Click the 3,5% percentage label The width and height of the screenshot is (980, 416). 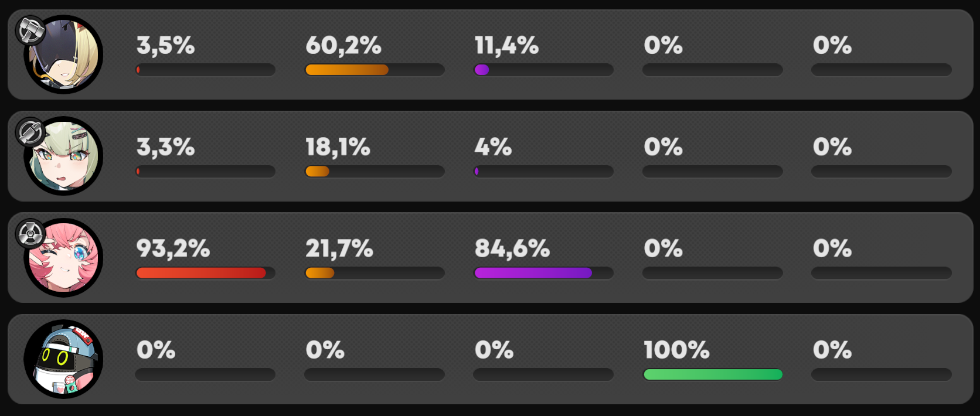tap(165, 45)
